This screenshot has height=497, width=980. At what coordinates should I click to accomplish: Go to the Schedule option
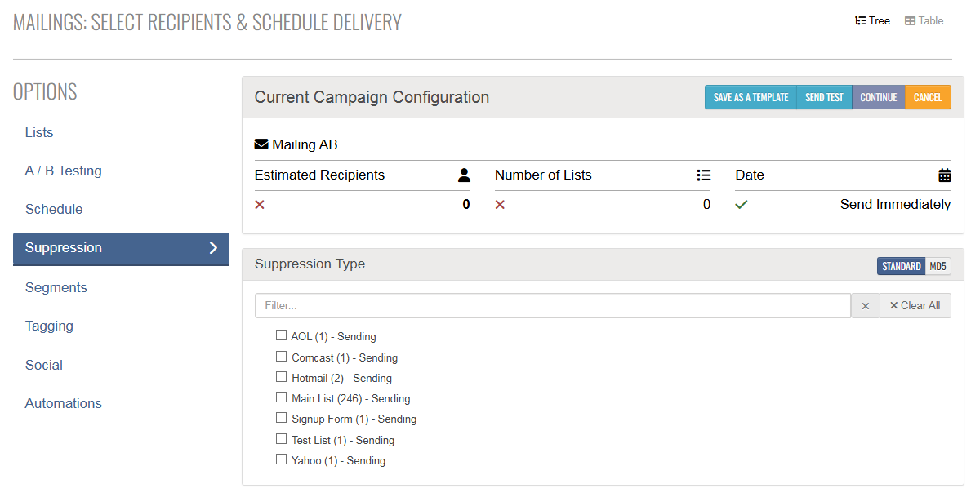point(54,210)
